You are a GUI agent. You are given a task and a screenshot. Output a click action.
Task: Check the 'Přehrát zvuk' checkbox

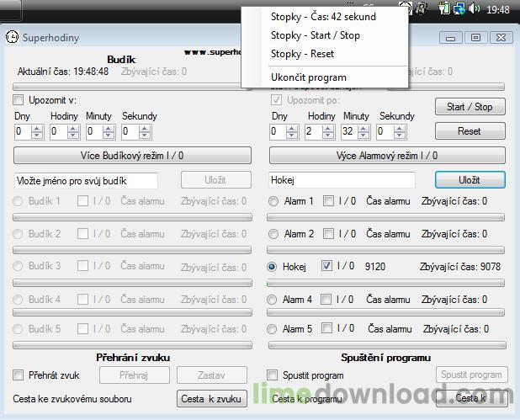click(x=19, y=375)
